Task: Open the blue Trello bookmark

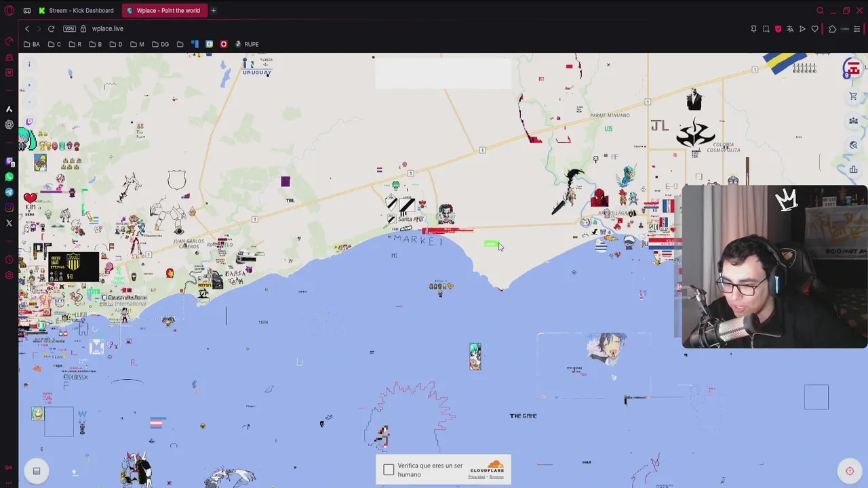Action: [x=195, y=44]
